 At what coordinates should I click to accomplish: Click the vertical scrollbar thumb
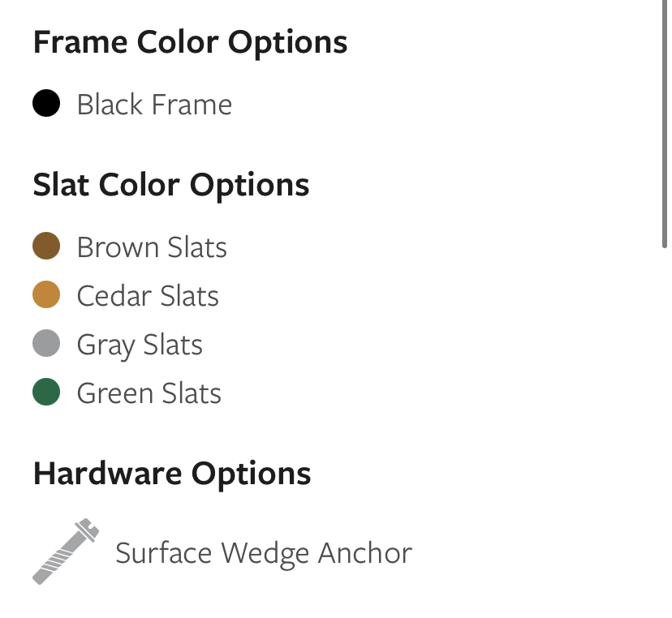pos(665,123)
